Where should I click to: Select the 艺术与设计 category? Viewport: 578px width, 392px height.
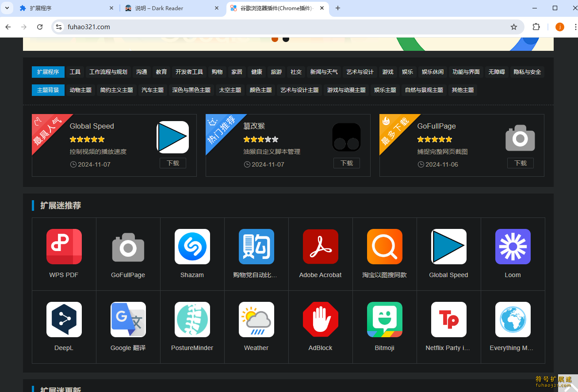pos(360,72)
